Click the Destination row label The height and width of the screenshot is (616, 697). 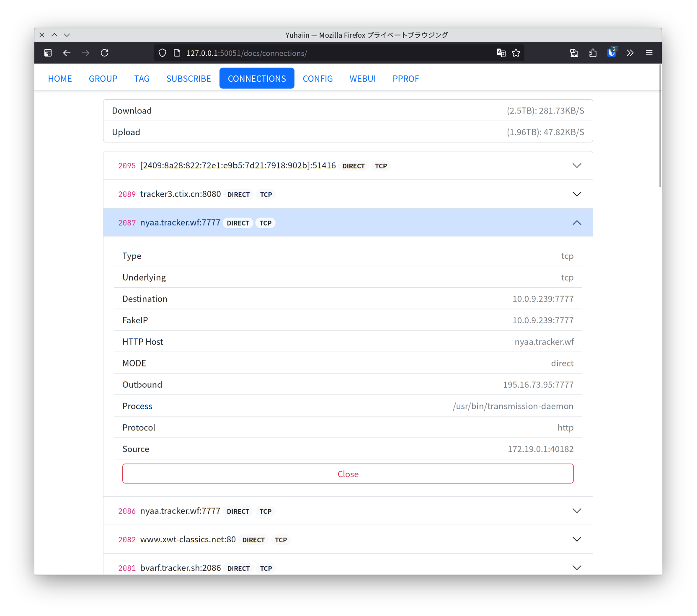tap(145, 299)
